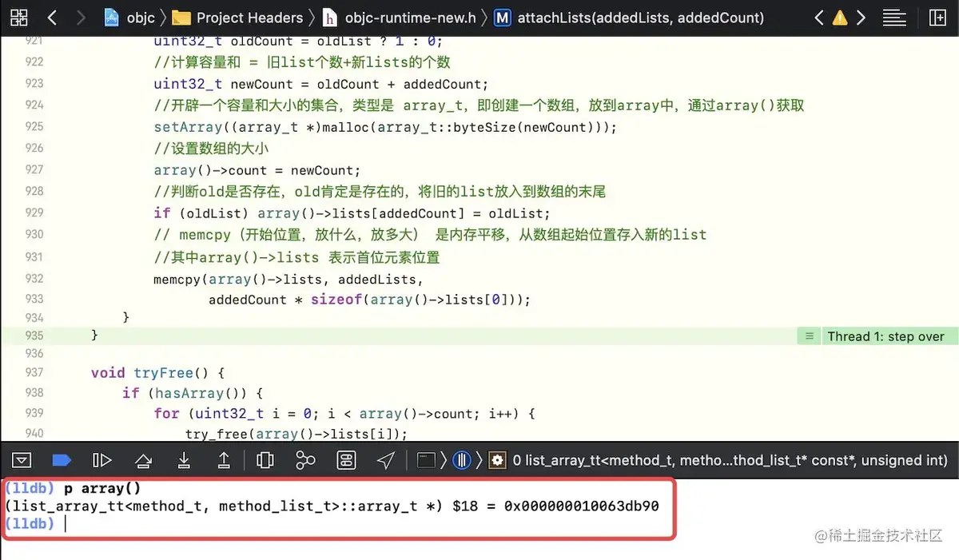
Task: Click the Thread 1: step over annotation
Action: pos(885,336)
